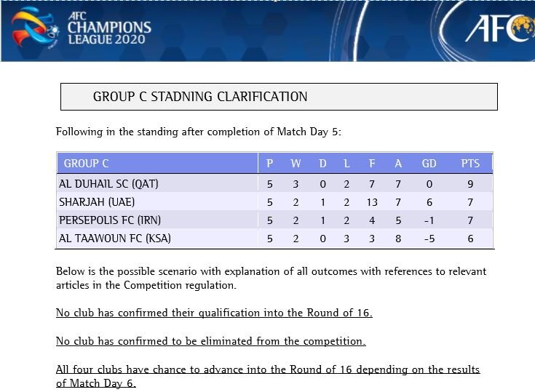Click Al Duhail's 9 points value
The height and width of the screenshot is (392, 535).
tap(471, 184)
